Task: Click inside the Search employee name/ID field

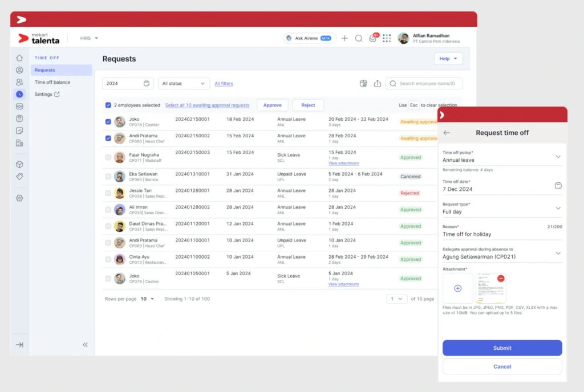Action: click(424, 83)
